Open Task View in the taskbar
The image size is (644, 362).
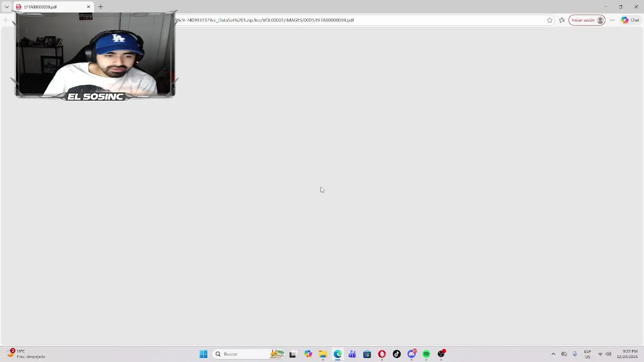click(x=293, y=354)
